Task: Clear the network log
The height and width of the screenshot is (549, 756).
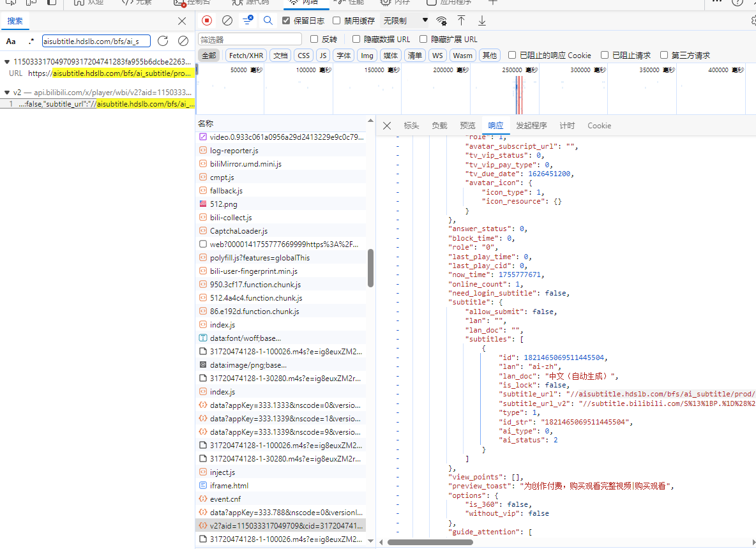Action: click(x=227, y=21)
